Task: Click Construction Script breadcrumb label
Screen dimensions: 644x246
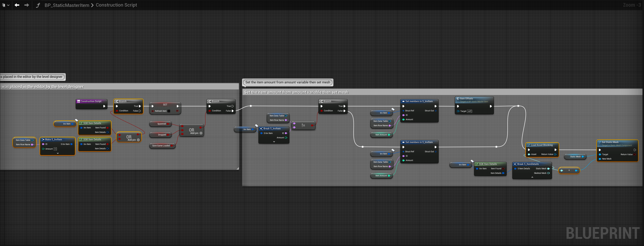Action: 116,5
